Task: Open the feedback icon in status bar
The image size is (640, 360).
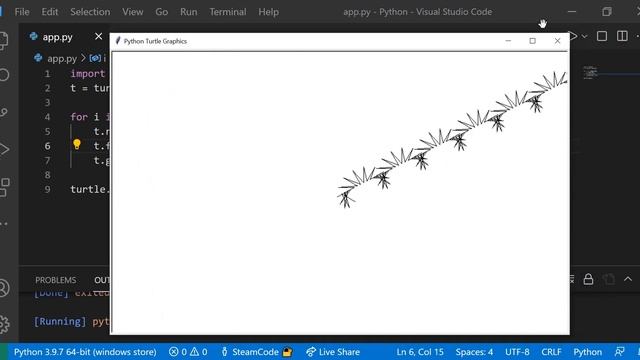Action: tap(620, 351)
